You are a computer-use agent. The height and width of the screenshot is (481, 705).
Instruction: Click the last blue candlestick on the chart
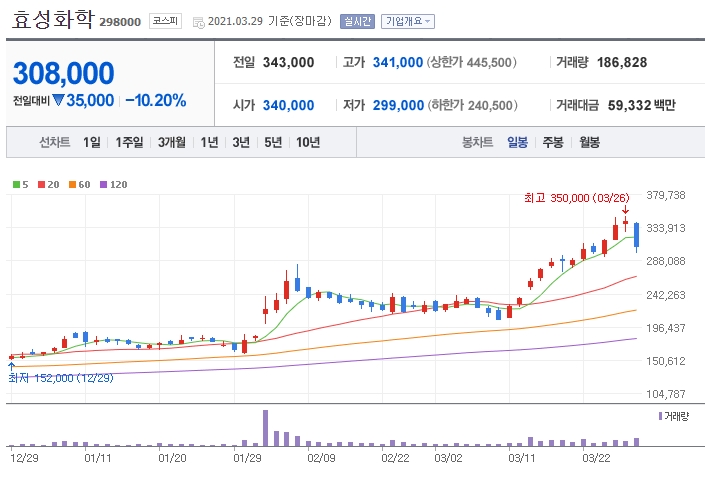pyautogui.click(x=636, y=236)
